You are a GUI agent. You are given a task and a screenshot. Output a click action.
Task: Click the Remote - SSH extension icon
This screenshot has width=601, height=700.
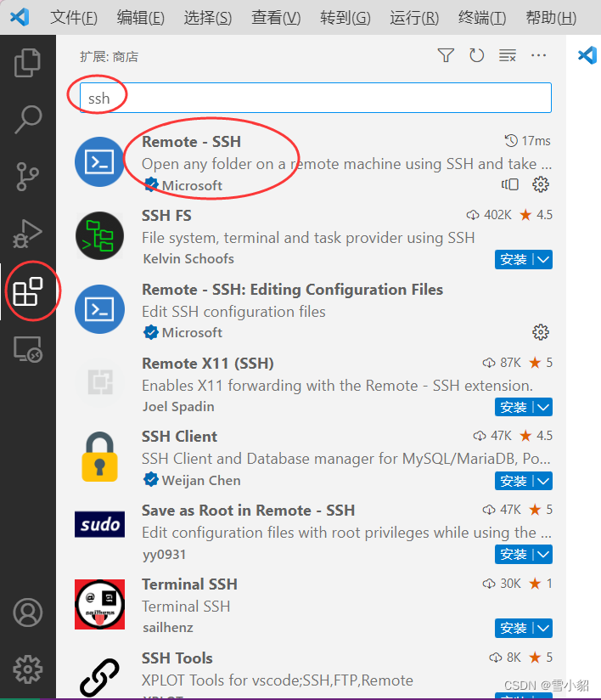click(99, 161)
